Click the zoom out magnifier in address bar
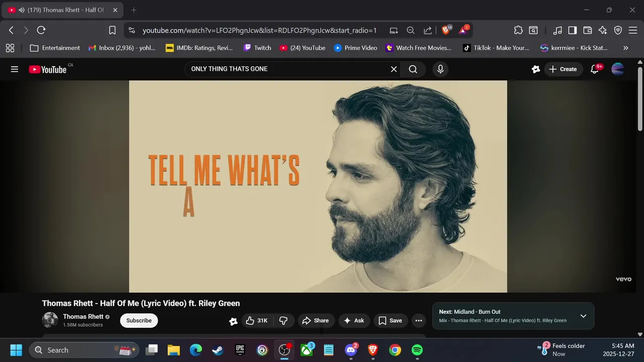The image size is (644, 362). [411, 30]
